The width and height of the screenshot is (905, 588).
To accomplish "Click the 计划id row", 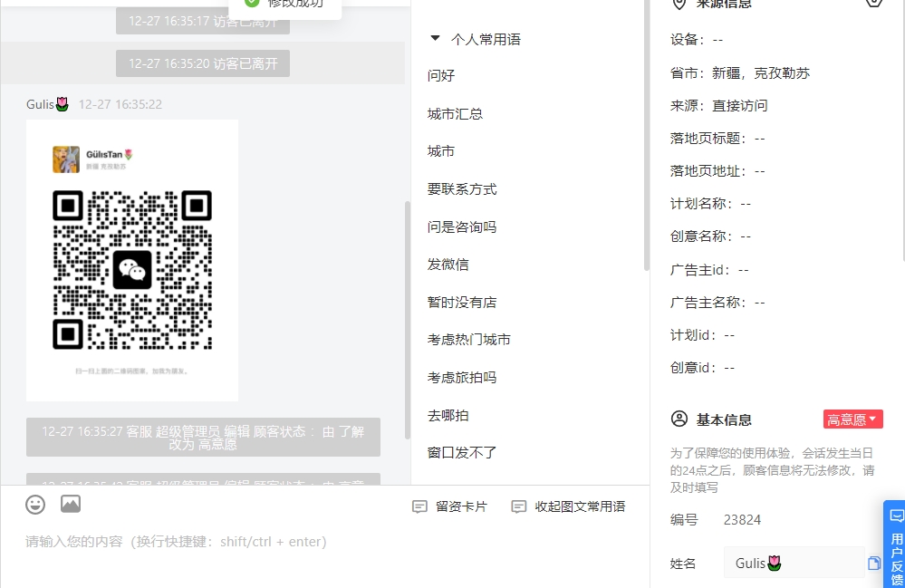I will 702,335.
